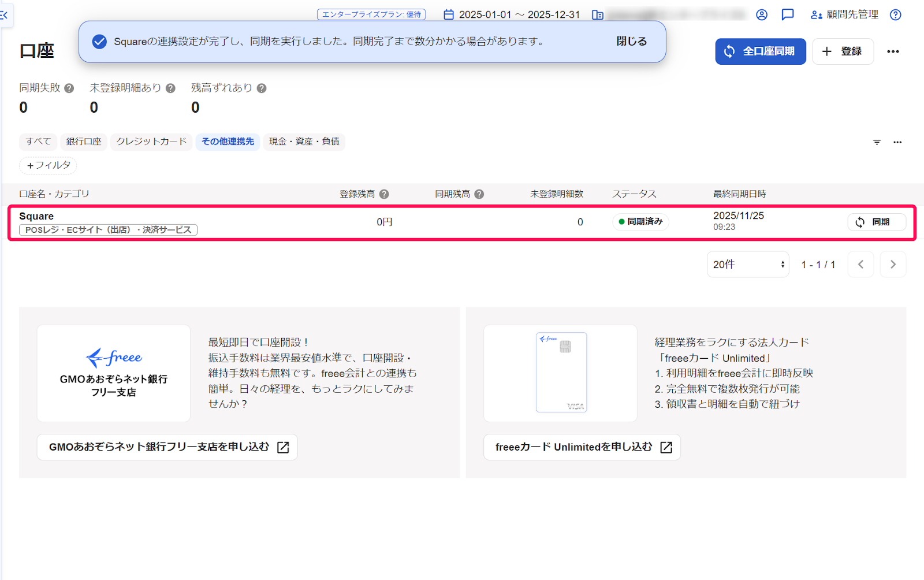Apply for freeeカード Unlimited

click(582, 447)
